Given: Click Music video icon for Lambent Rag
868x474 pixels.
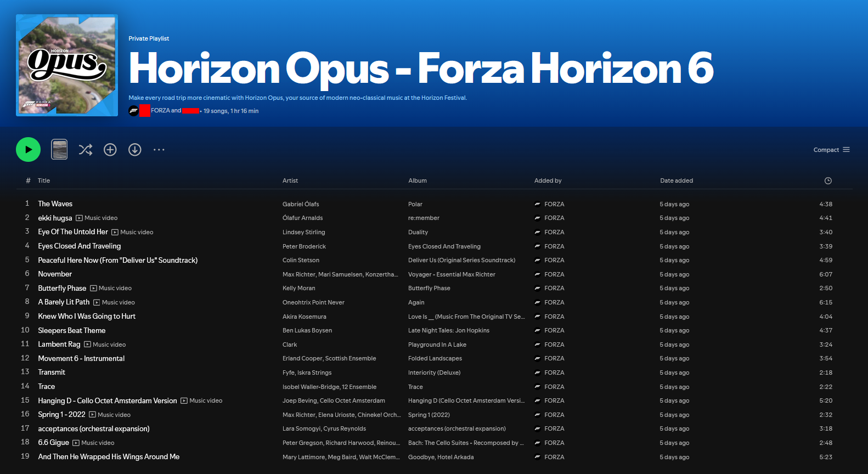Looking at the screenshot, I should coord(87,345).
